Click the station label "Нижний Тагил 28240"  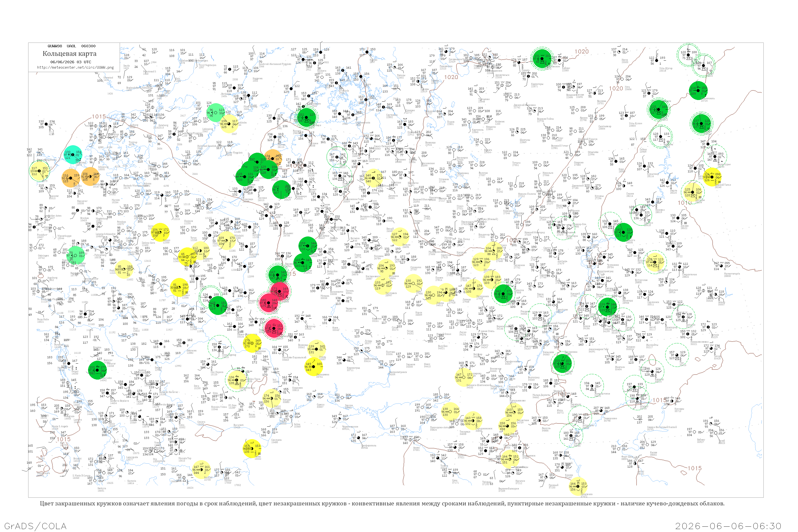click(722, 186)
